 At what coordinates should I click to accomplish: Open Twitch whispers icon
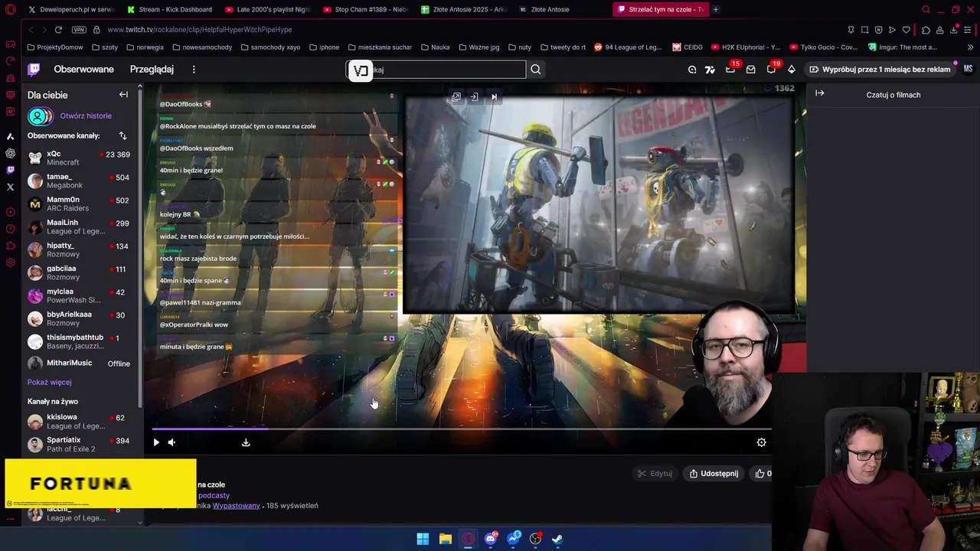[x=750, y=70]
